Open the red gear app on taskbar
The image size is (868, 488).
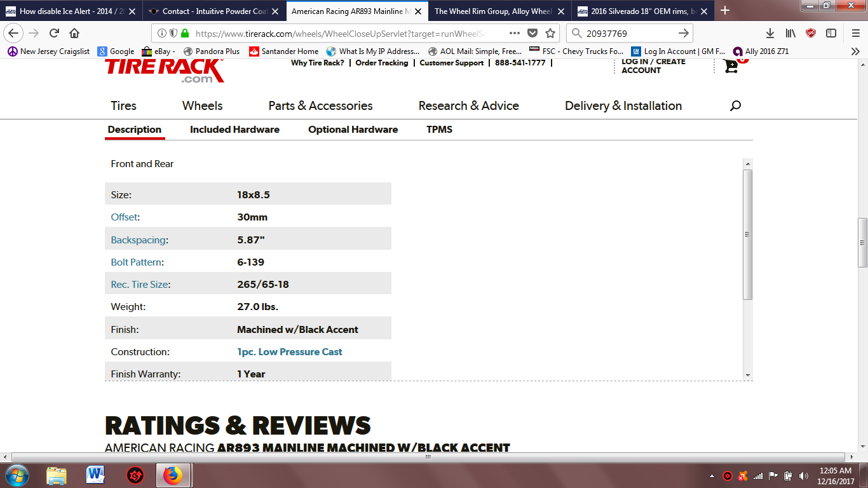coord(135,475)
